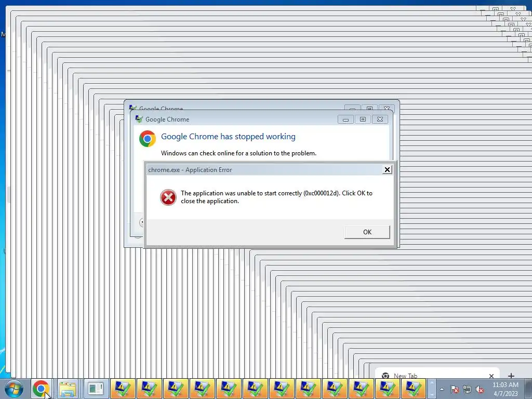Click the taskbar buttons scroll down arrow
The width and height of the screenshot is (532, 399).
click(x=432, y=394)
